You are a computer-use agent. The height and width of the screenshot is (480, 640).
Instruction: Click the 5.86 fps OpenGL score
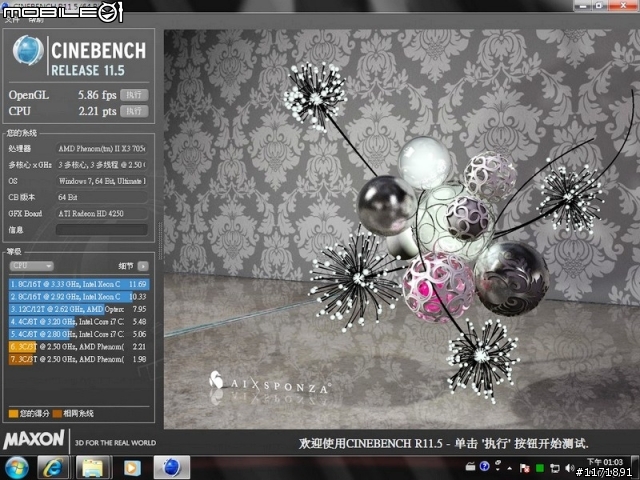[x=97, y=95]
